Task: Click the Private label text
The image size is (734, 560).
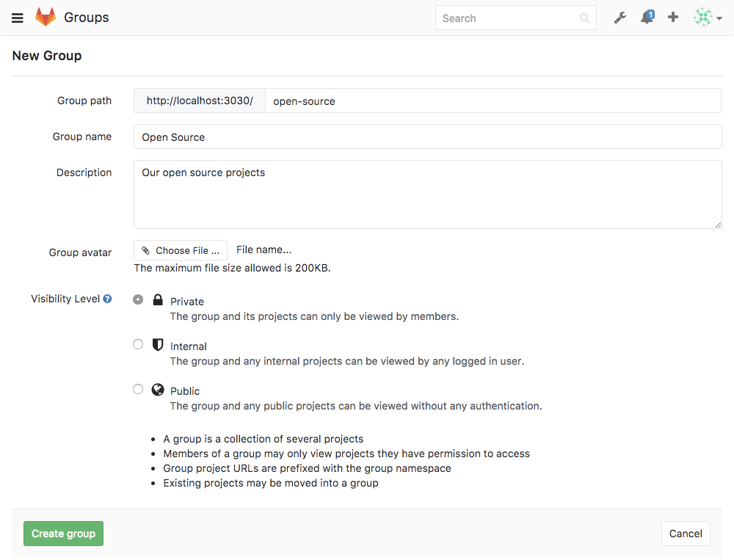Action: [186, 302]
